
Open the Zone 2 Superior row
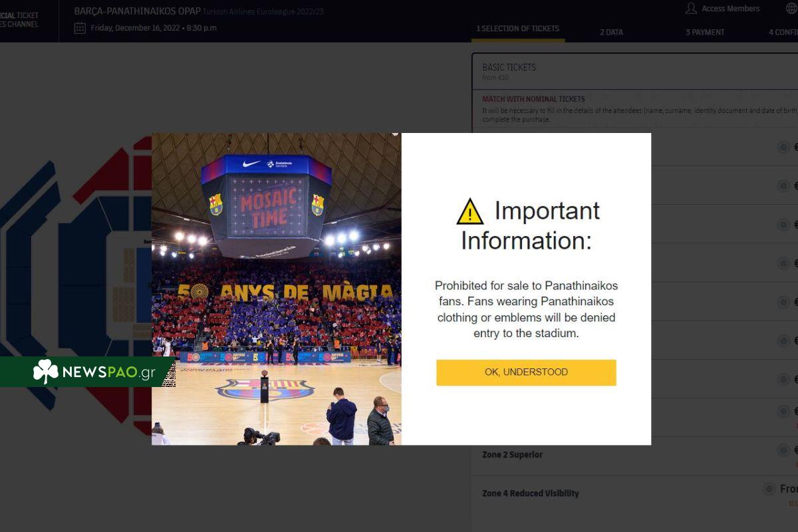(x=635, y=456)
